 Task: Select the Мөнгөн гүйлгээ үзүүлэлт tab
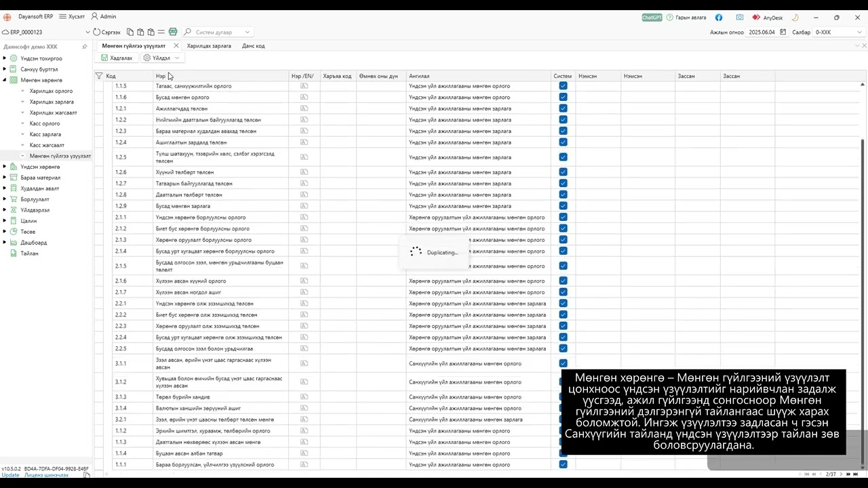(134, 46)
